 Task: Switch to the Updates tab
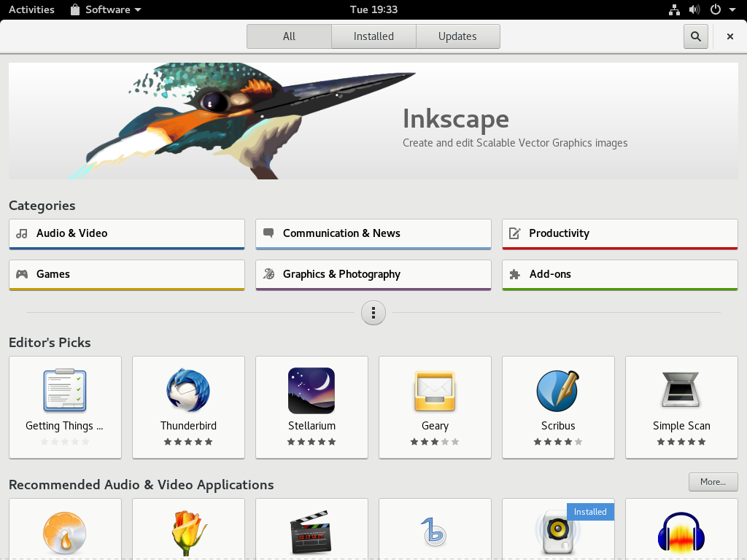457,36
